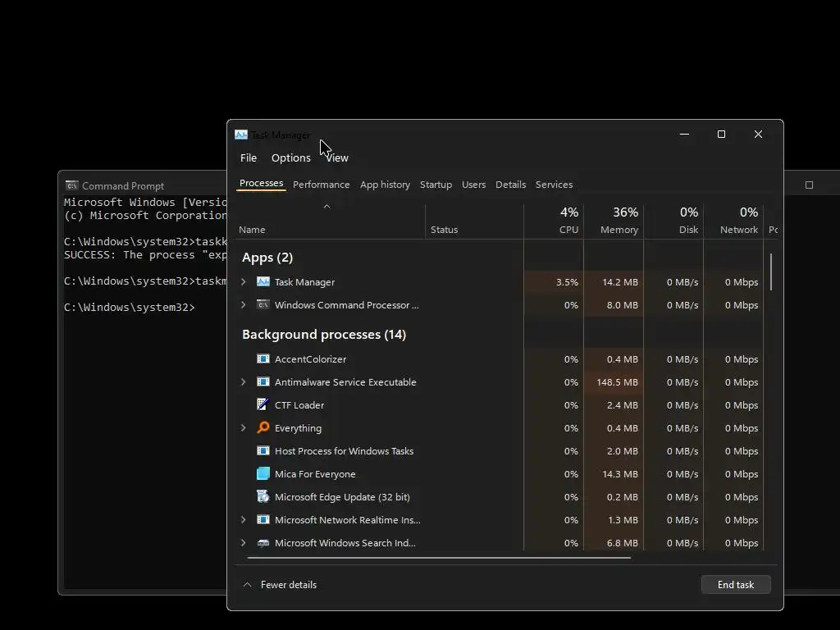Expand the Windows Command Processor row
This screenshot has height=630, width=840.
click(244, 305)
